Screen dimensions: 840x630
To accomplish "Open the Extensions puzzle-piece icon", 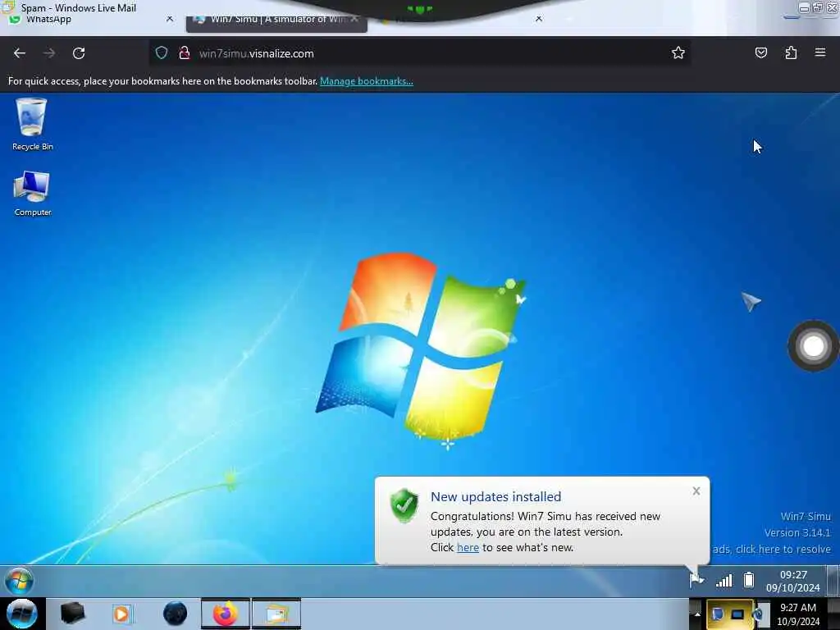I will [x=791, y=52].
